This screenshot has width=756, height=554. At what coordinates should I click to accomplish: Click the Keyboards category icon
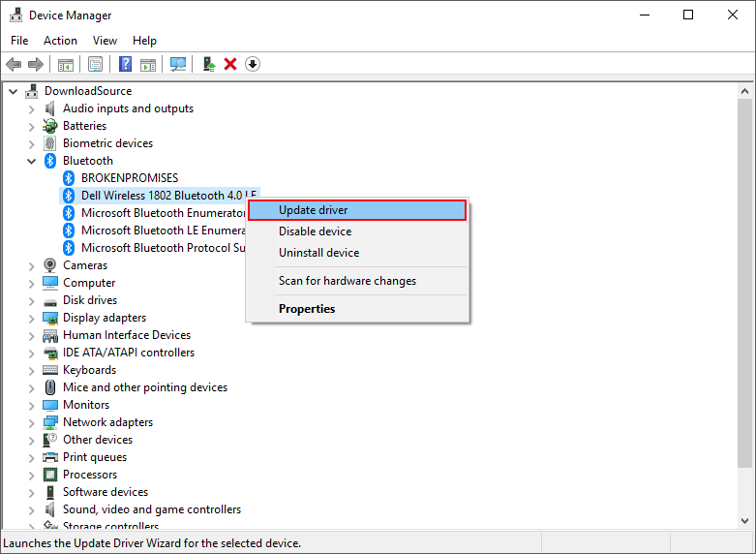[x=50, y=370]
